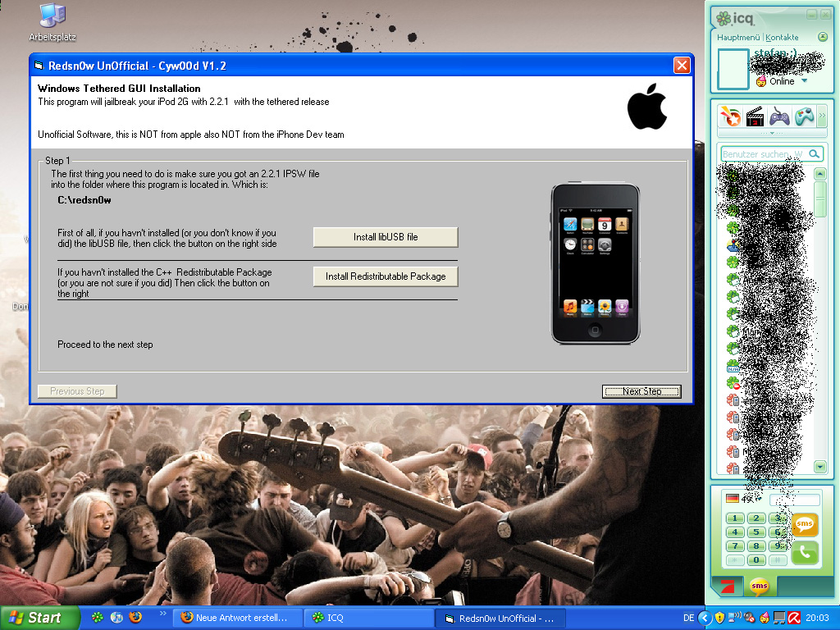The height and width of the screenshot is (630, 840).
Task: Switch to ICQ taskbar button
Action: click(368, 618)
